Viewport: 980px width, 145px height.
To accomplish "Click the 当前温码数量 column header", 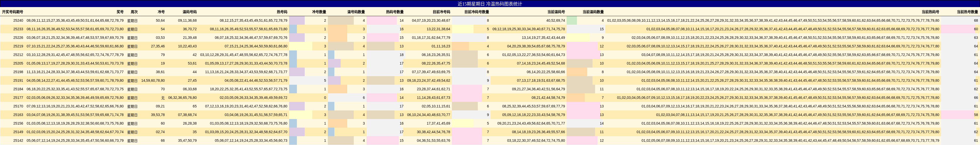I will pyautogui.click(x=593, y=12).
